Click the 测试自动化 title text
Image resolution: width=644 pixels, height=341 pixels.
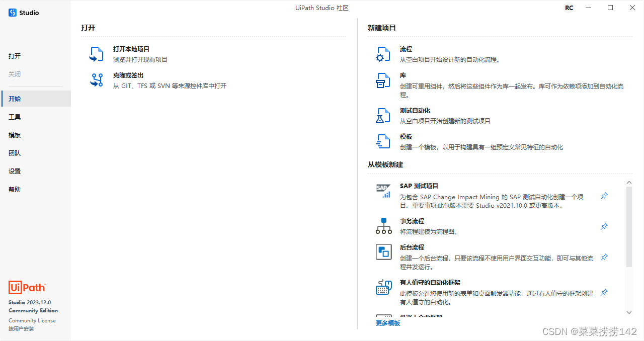(415, 111)
